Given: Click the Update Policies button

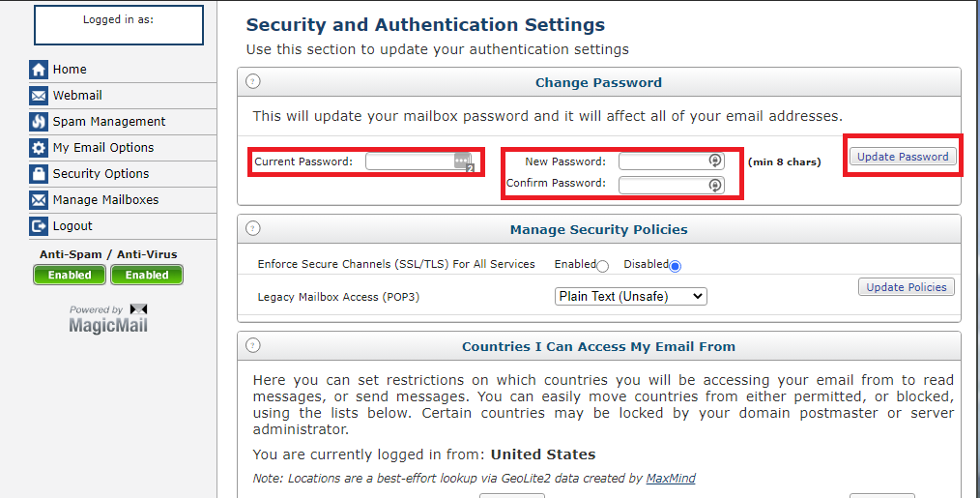Looking at the screenshot, I should pos(907,287).
